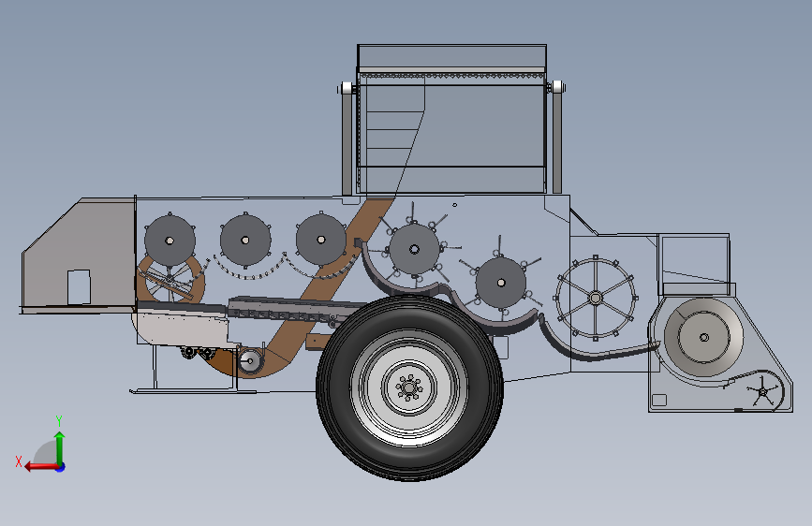Select the eight-spoke wheel with square lugs
The height and width of the screenshot is (526, 812).
click(596, 298)
